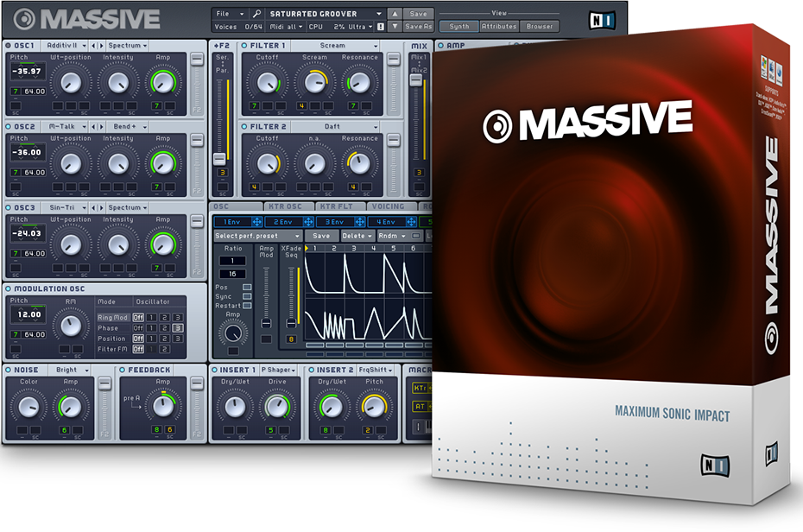Click the Insert 1 Drive knob
The height and width of the screenshot is (532, 803).
(x=277, y=407)
